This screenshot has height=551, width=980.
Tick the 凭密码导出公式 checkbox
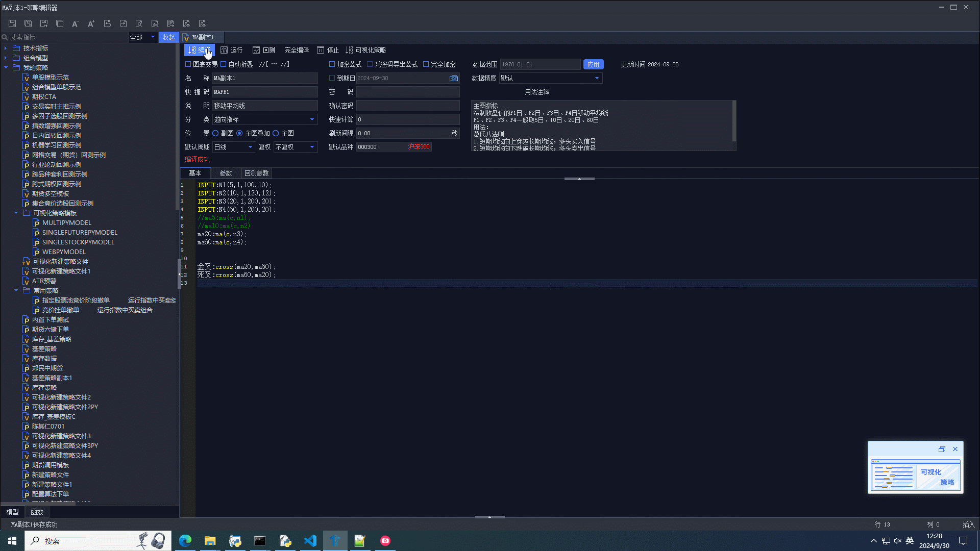tap(370, 64)
